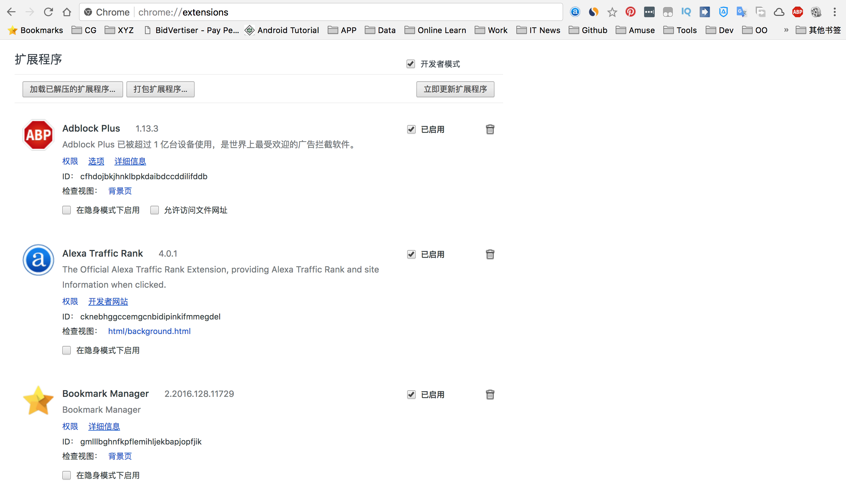846x504 pixels.
Task: Open the 其他书签 folder
Action: [818, 30]
